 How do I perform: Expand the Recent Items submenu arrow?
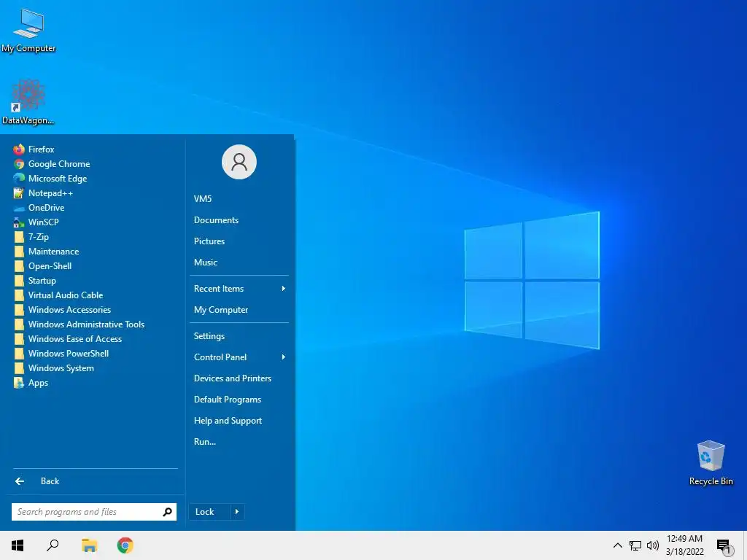point(284,289)
